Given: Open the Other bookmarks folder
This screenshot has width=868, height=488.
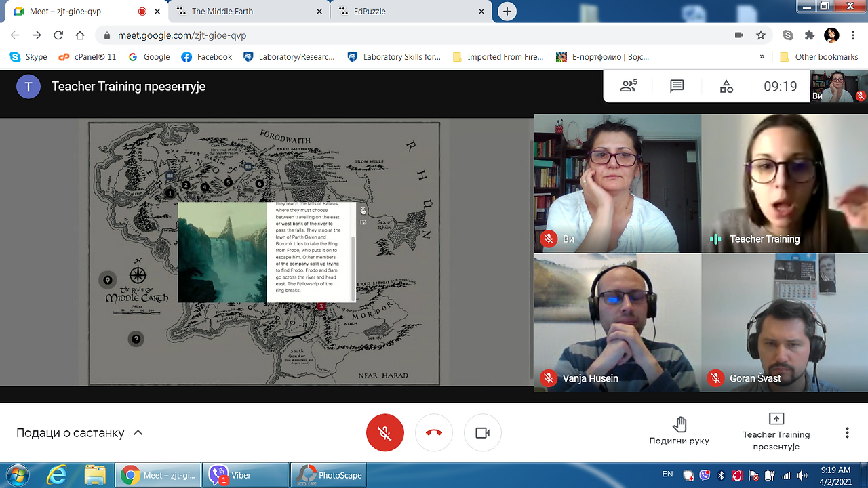Looking at the screenshot, I should 819,57.
